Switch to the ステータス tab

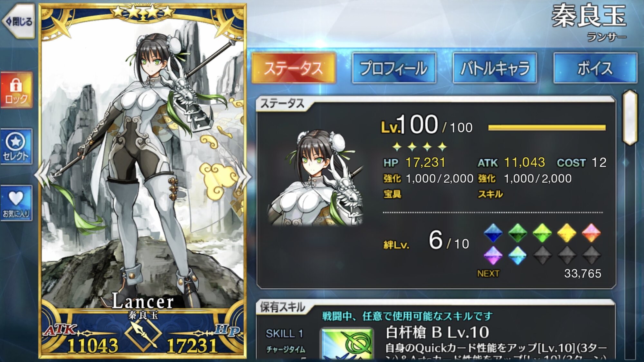pyautogui.click(x=293, y=68)
